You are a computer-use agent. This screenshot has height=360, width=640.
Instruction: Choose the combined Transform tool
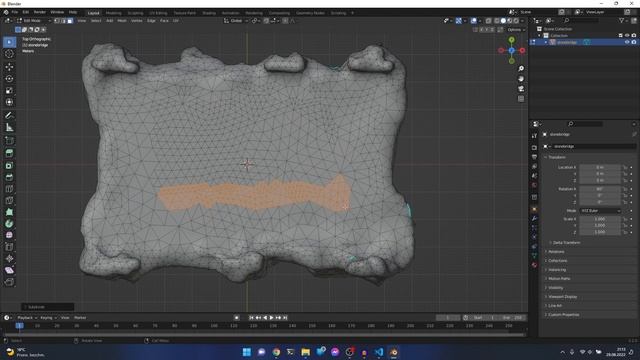coord(9,102)
